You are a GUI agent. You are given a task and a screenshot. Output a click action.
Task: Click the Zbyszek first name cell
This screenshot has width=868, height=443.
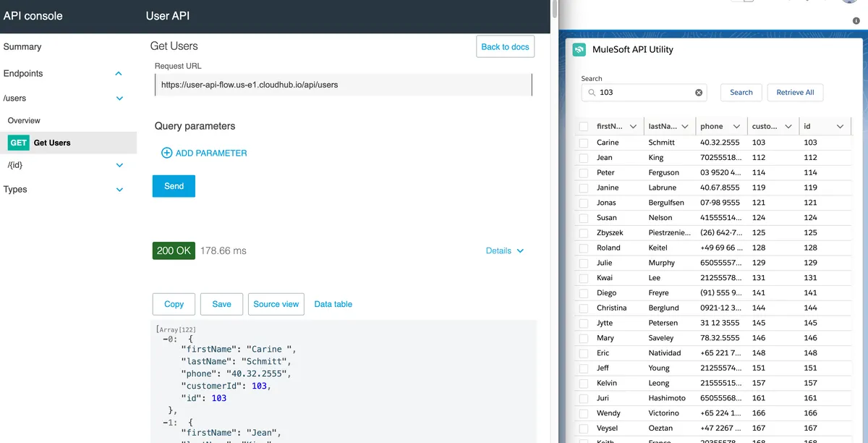[610, 233]
